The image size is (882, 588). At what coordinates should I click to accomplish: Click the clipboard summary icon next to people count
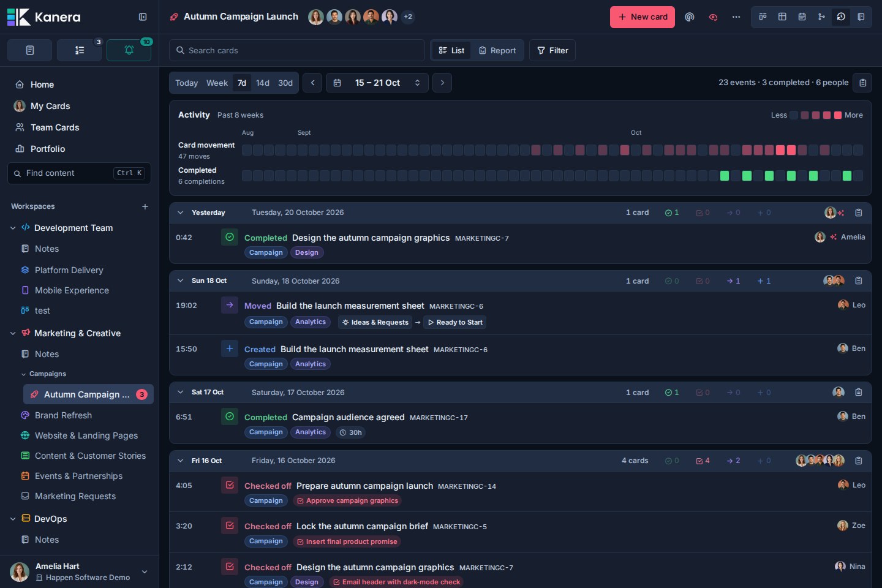(863, 83)
